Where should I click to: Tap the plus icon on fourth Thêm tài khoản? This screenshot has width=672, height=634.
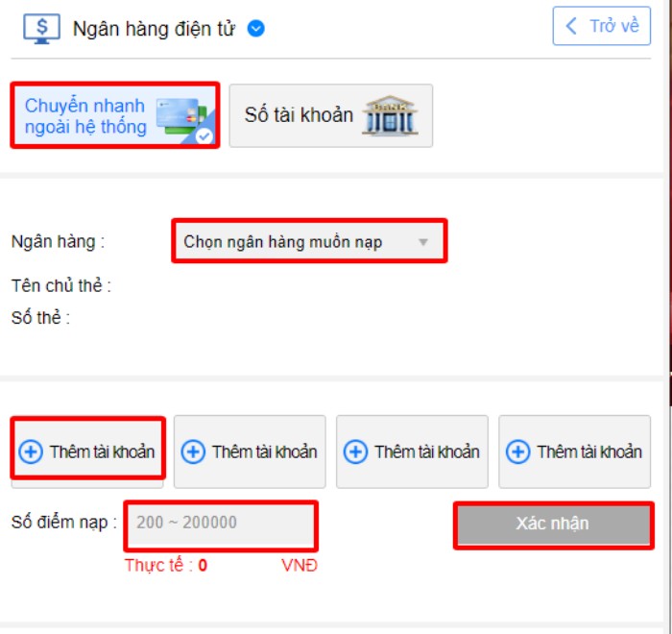click(518, 451)
